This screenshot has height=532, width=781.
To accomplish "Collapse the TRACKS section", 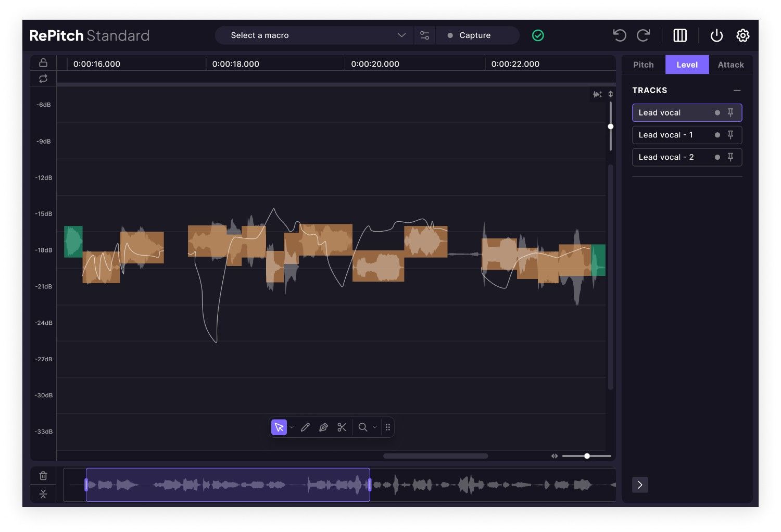I will coord(737,90).
